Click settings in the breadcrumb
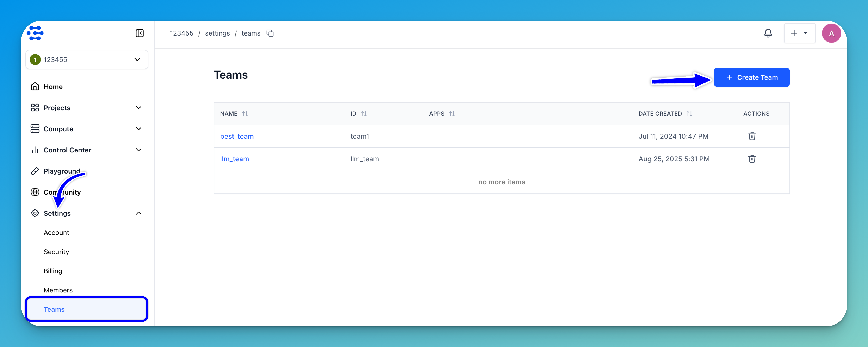Image resolution: width=868 pixels, height=347 pixels. coord(217,33)
